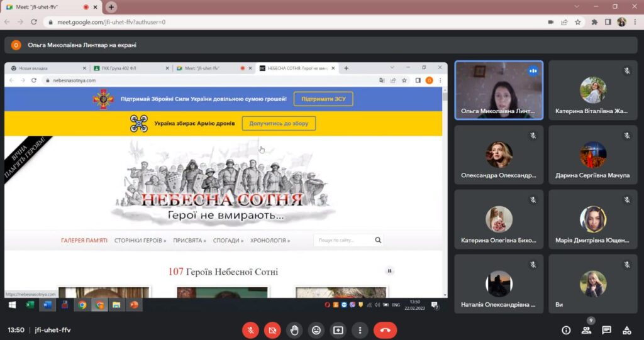Unmute the microphone in Meet call
644x340 pixels.
(x=250, y=330)
